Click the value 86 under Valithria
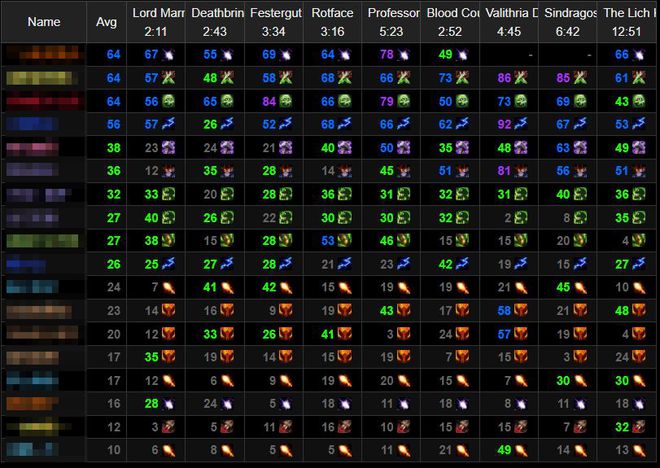Image resolution: width=660 pixels, height=468 pixels. 504,78
